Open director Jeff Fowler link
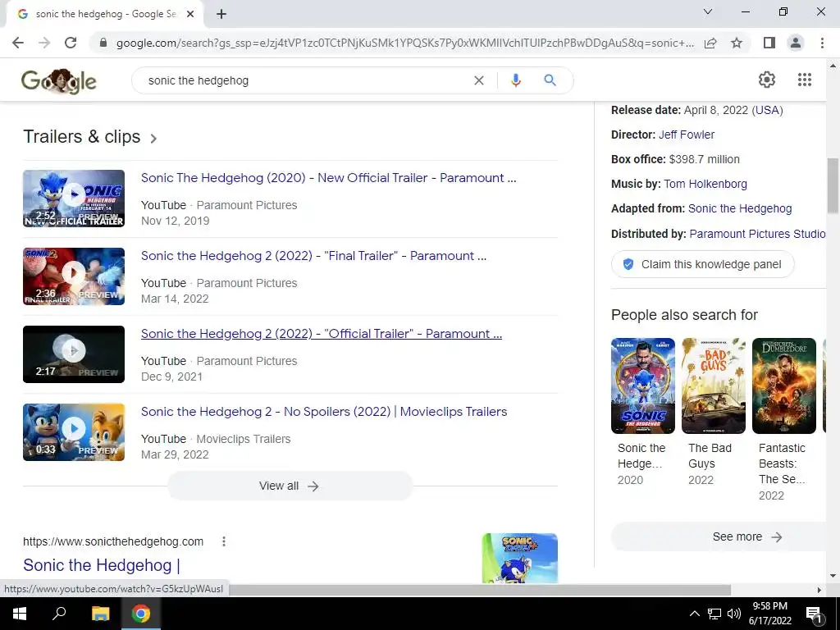The image size is (840, 630). 687,135
